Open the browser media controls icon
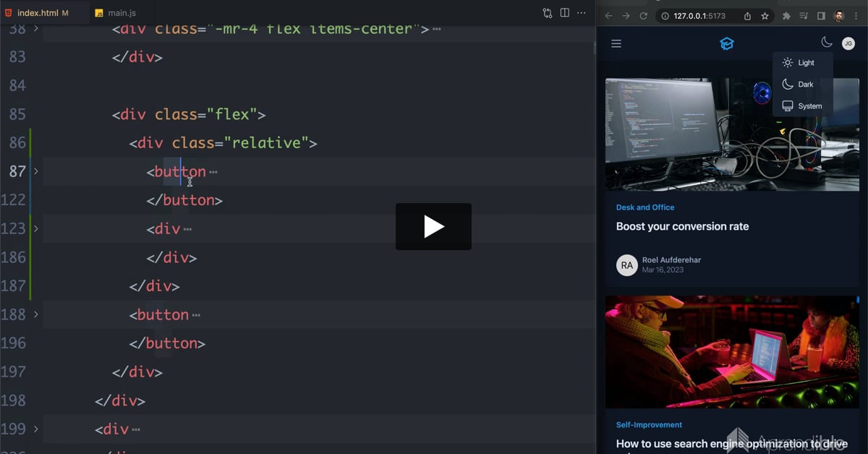Image resolution: width=868 pixels, height=454 pixels. [x=804, y=16]
